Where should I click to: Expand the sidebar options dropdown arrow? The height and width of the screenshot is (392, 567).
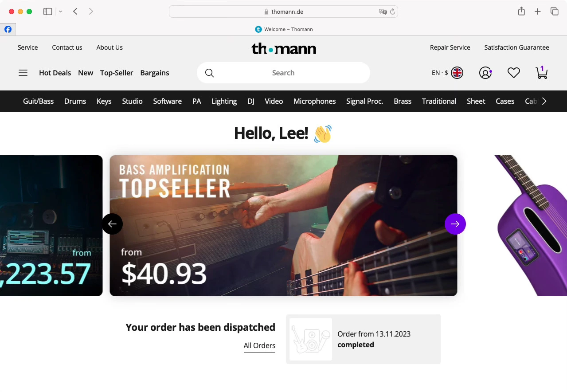click(x=61, y=12)
